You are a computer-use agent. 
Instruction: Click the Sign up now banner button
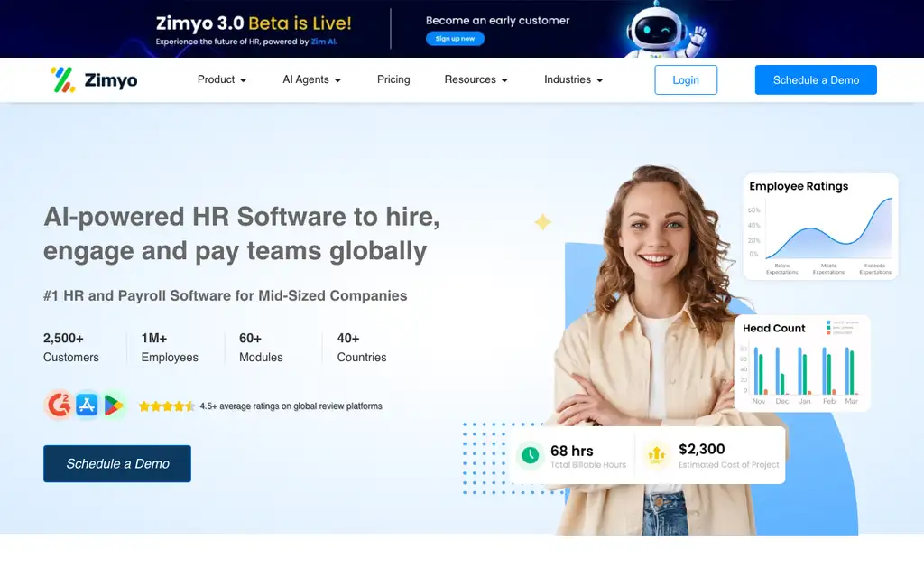455,38
